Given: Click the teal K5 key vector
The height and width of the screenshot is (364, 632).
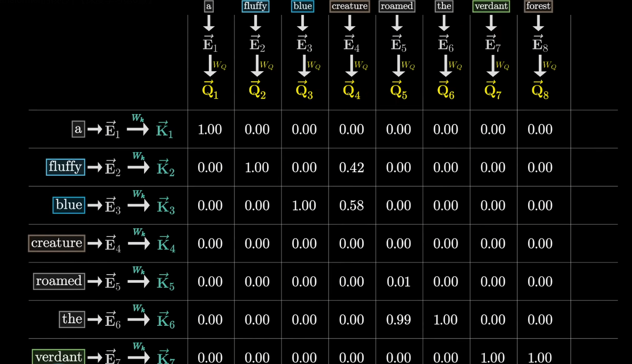Looking at the screenshot, I should 165,282.
